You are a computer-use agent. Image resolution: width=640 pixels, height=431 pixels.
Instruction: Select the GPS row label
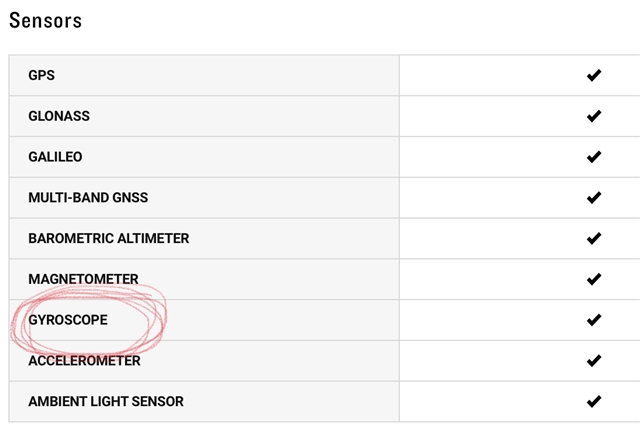pos(41,75)
